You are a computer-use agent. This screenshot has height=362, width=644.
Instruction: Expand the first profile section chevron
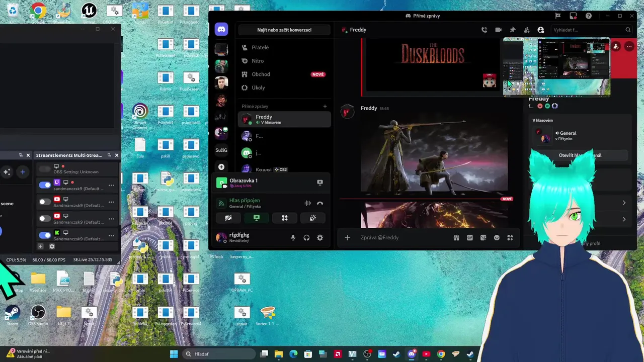coord(624,203)
